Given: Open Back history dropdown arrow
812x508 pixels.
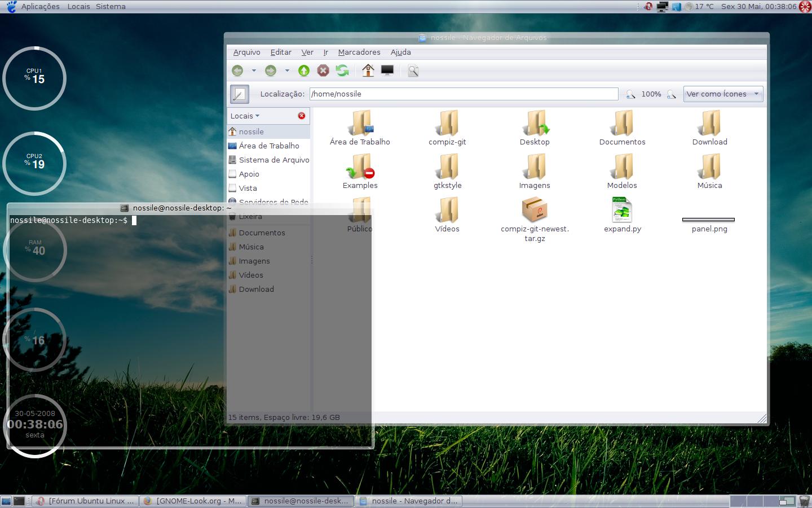Looking at the screenshot, I should tap(254, 71).
